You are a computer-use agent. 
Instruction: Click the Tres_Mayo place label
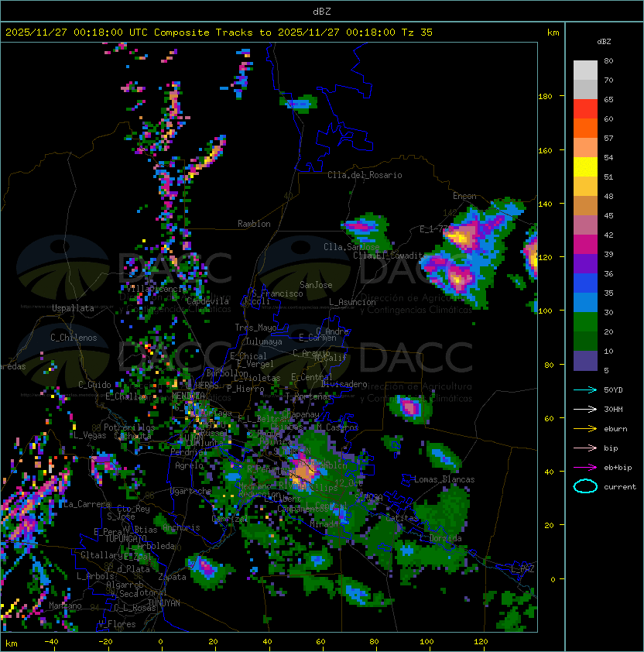point(255,328)
